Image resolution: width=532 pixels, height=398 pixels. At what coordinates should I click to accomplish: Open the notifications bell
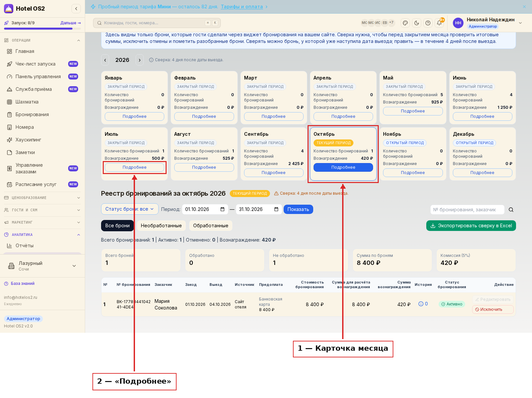tap(439, 23)
